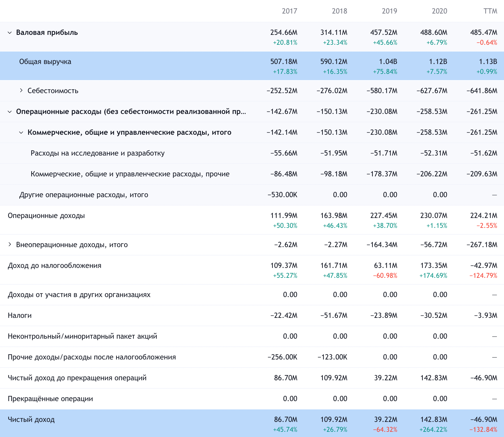Collapse the Валовая прибыль row chevron
504x437 pixels.
[x=10, y=33]
